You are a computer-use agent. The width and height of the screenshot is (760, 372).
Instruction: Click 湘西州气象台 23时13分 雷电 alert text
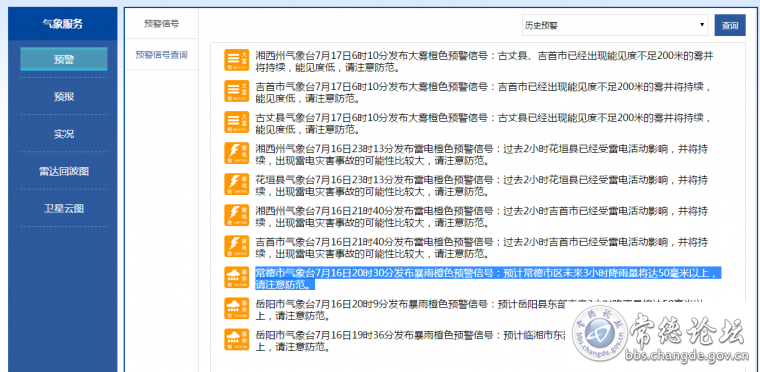(482, 155)
